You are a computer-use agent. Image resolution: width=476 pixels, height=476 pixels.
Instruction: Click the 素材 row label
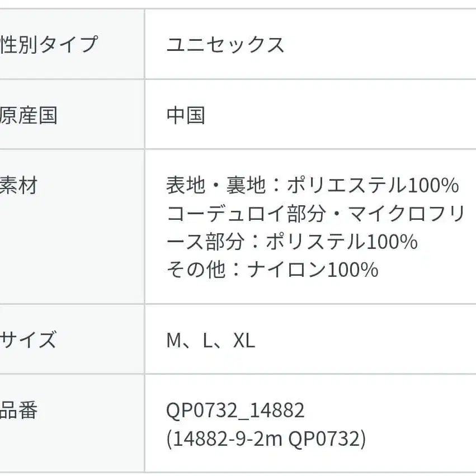pos(18,185)
